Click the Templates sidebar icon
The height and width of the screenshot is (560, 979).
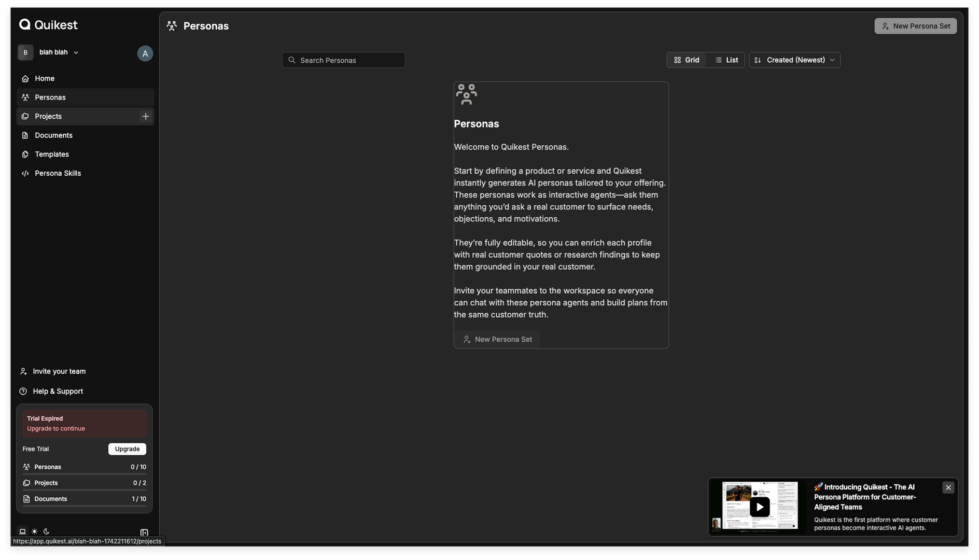[x=25, y=155]
